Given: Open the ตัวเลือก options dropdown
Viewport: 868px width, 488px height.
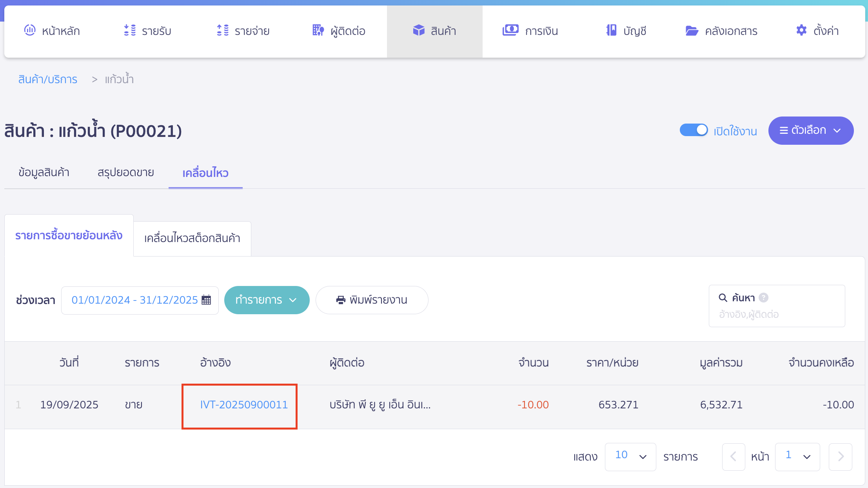Looking at the screenshot, I should [810, 130].
